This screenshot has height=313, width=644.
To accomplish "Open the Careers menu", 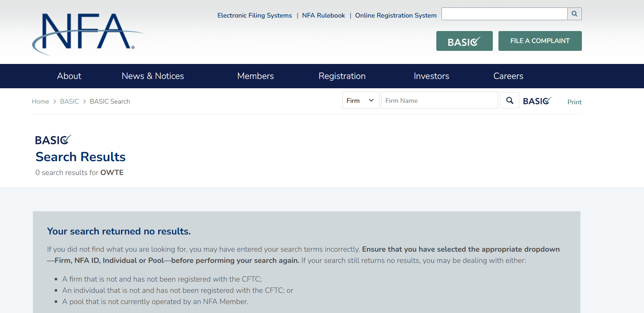I will click(x=508, y=76).
